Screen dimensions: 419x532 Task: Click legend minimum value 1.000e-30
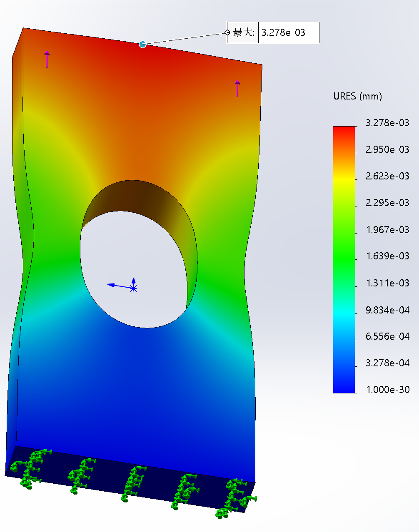tap(387, 390)
